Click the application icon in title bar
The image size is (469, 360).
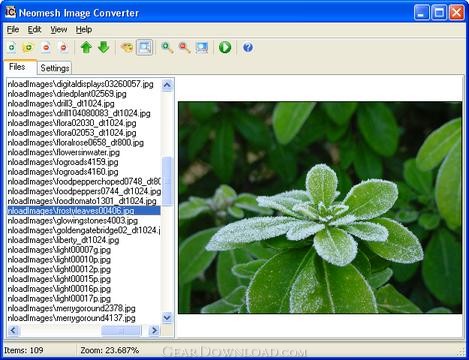(x=10, y=12)
